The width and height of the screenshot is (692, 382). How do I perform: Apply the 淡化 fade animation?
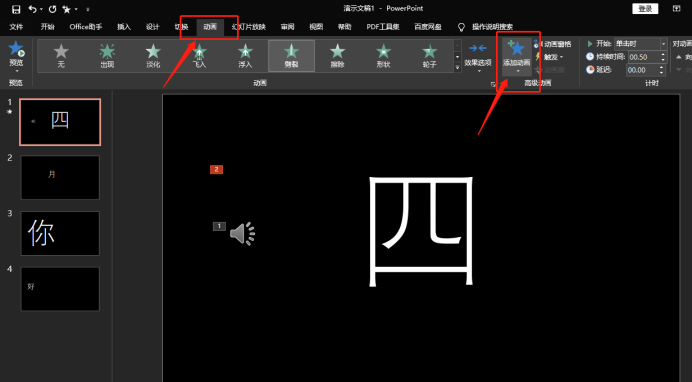153,56
